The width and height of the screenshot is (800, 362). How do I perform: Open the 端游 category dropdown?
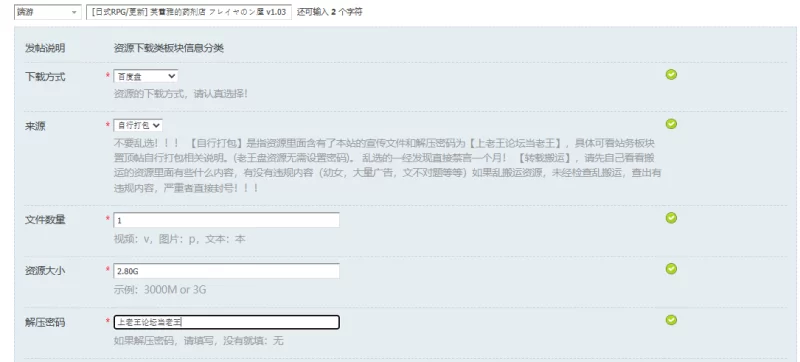click(x=47, y=12)
